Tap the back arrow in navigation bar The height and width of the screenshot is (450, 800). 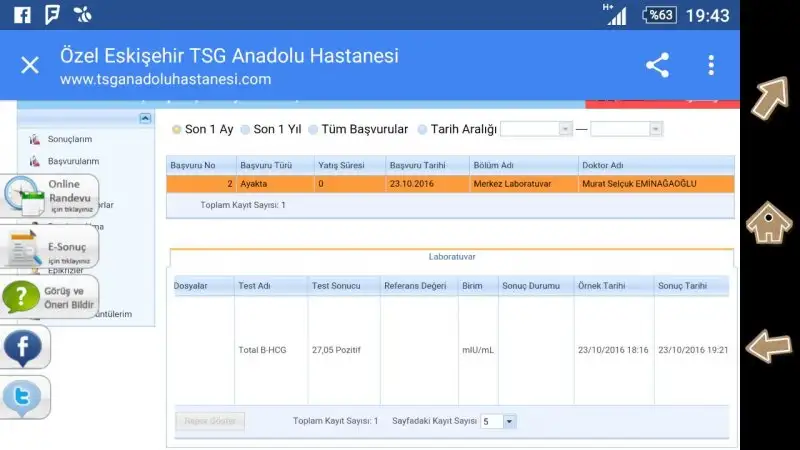click(x=770, y=346)
